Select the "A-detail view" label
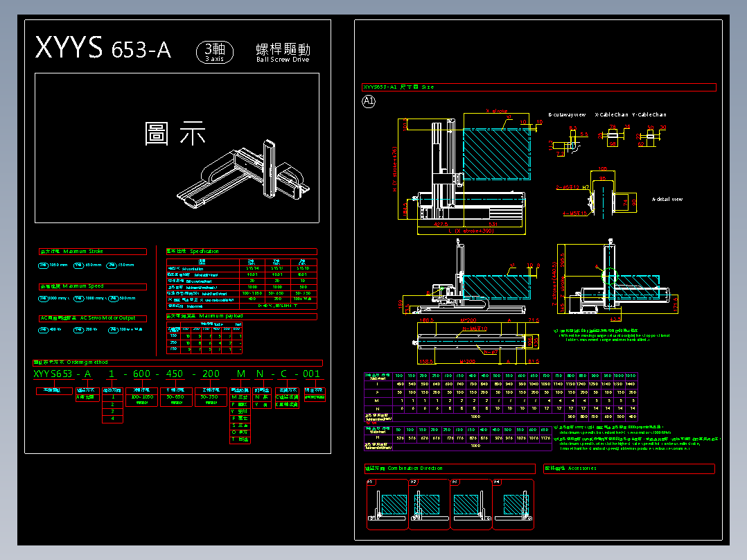 [667, 199]
